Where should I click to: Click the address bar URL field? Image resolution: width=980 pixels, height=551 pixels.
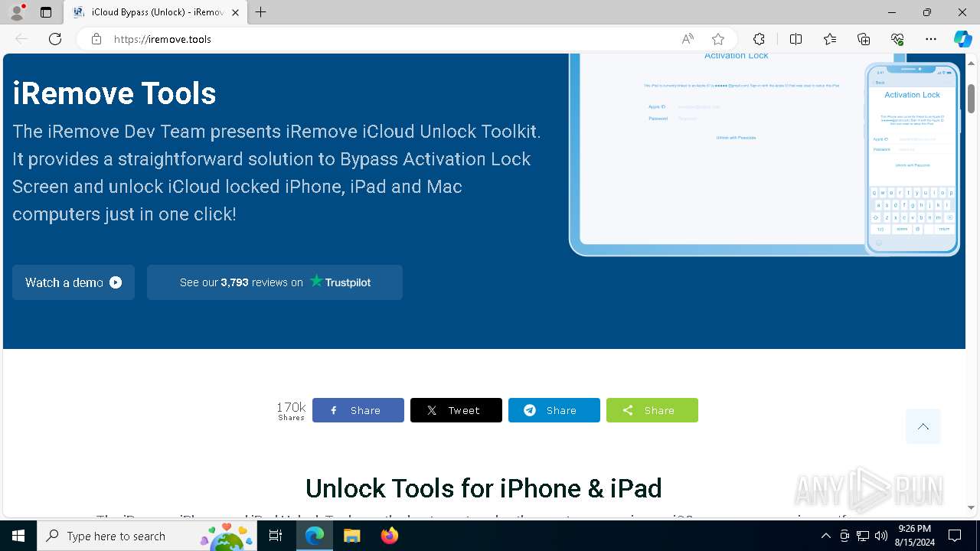[x=390, y=39]
